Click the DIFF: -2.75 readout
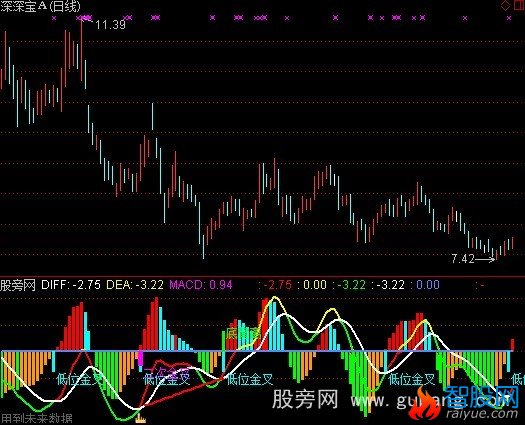This screenshot has width=525, height=425. [71, 285]
